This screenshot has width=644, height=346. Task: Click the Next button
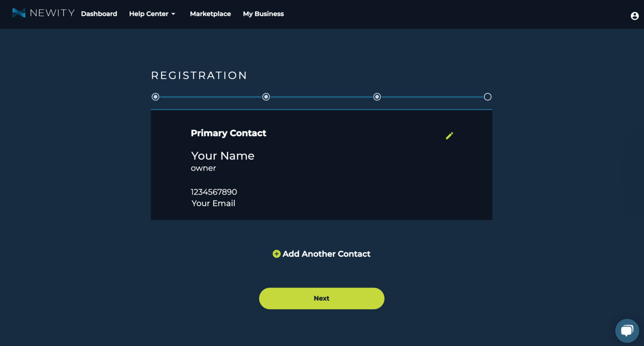click(x=322, y=299)
